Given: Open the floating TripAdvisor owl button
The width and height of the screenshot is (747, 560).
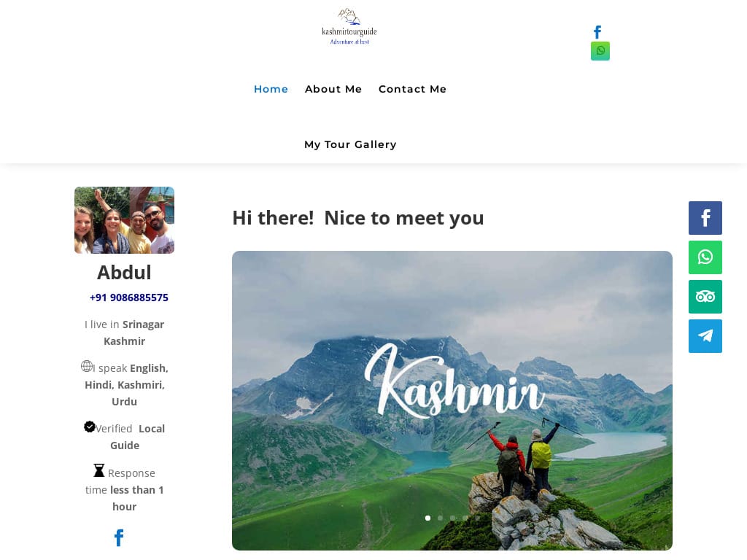Looking at the screenshot, I should [705, 297].
